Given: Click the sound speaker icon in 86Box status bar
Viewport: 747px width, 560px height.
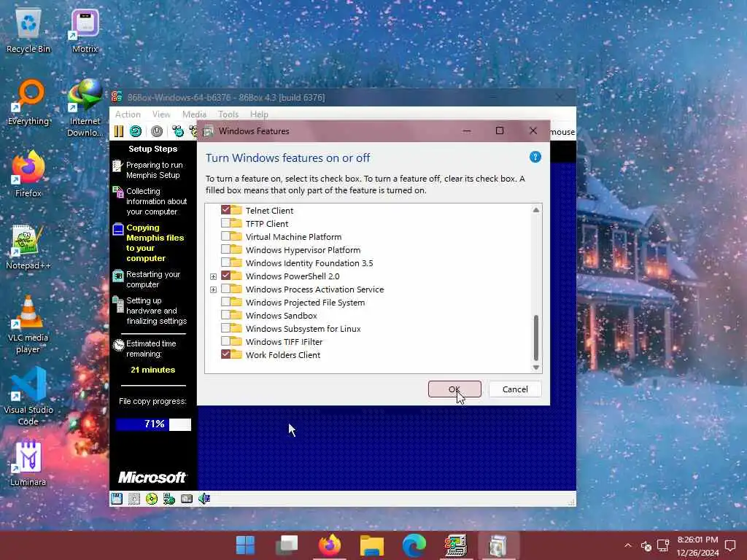Looking at the screenshot, I should 204,499.
